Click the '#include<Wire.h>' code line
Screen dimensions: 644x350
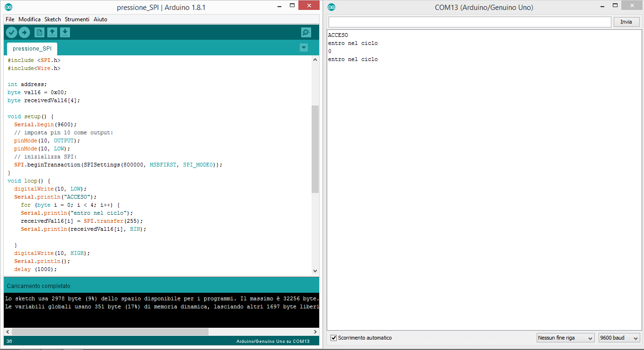34,68
